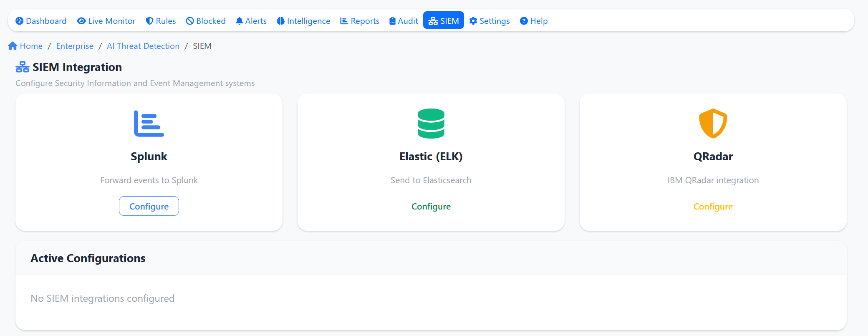This screenshot has height=336, width=868.
Task: Click the SIEM Integration page title
Action: [77, 67]
